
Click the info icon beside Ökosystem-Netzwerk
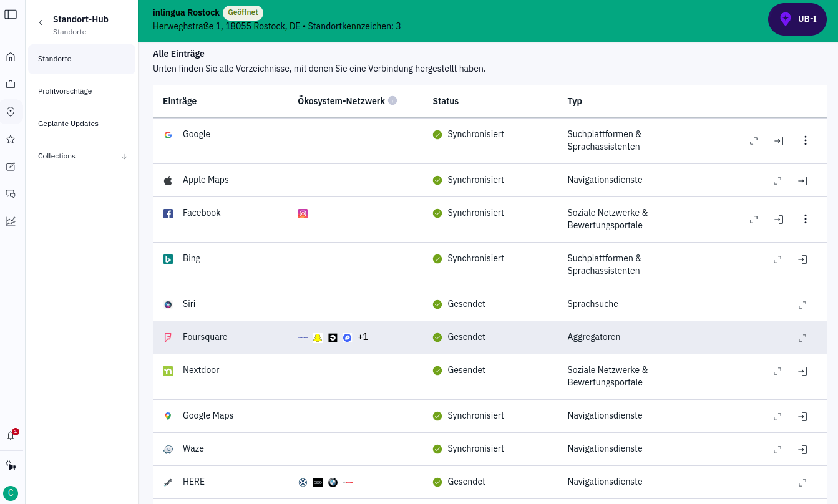click(392, 100)
